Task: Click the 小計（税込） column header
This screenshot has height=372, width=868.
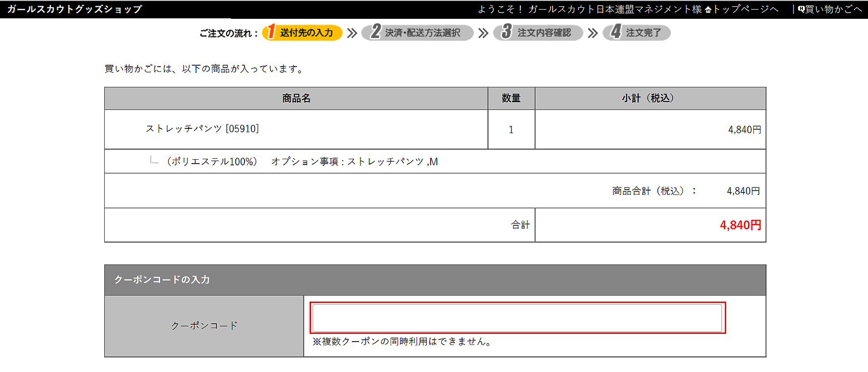Action: coord(650,98)
